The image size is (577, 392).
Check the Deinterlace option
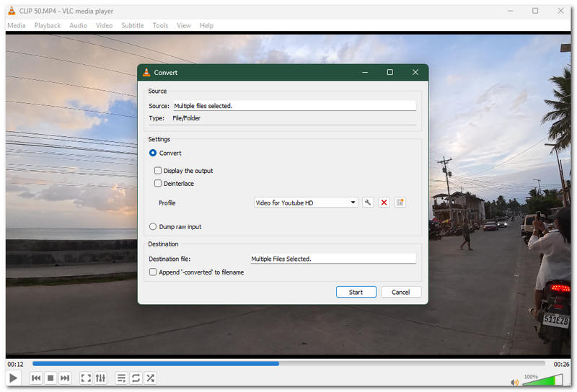coord(158,184)
